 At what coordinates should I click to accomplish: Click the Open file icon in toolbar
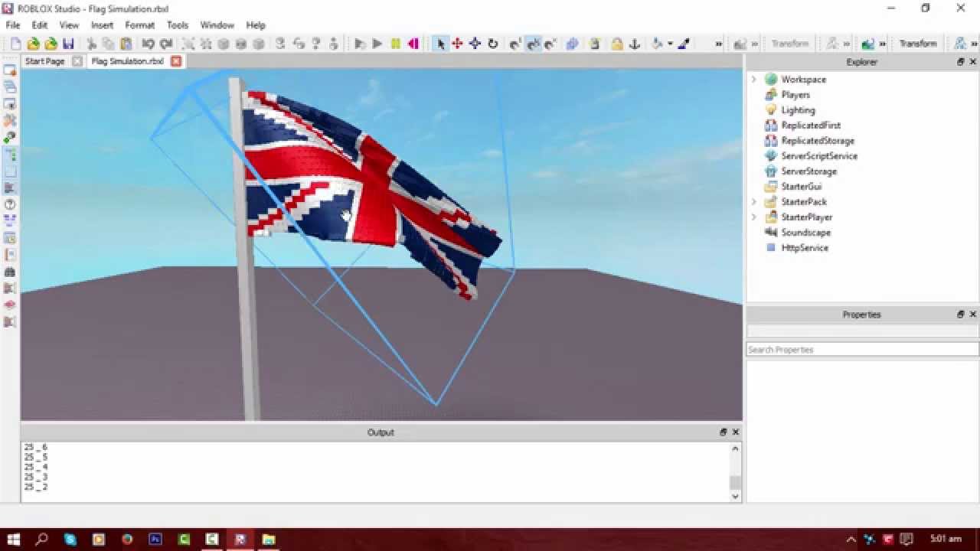click(33, 44)
